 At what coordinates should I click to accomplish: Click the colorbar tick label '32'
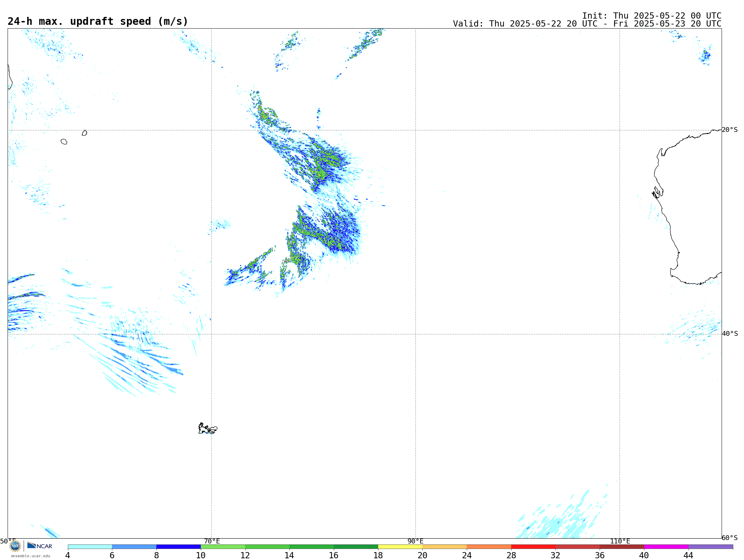[556, 556]
